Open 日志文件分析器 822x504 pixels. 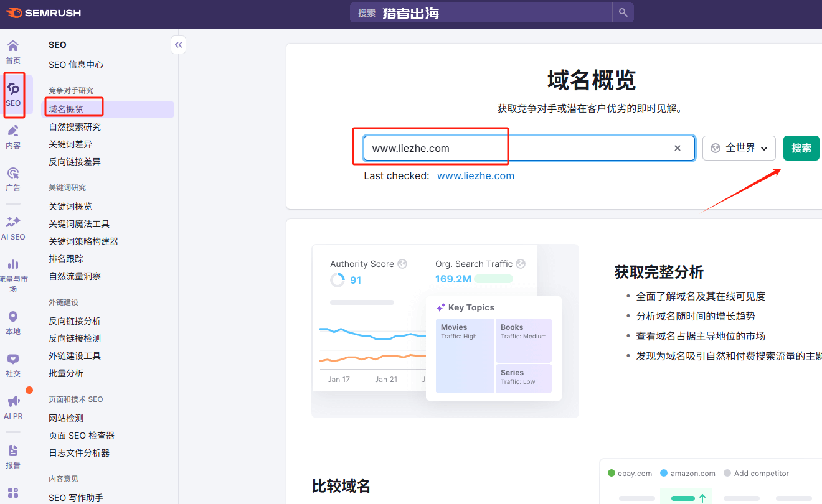pos(79,453)
